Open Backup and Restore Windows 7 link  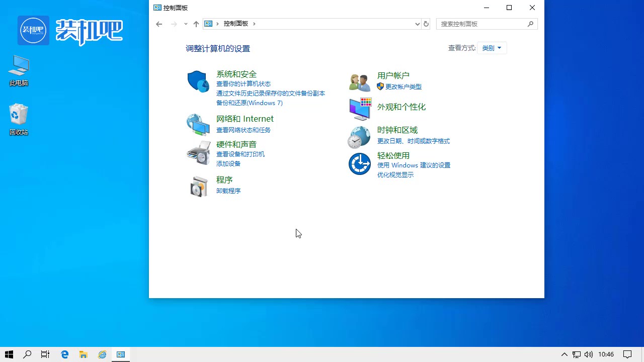click(250, 103)
